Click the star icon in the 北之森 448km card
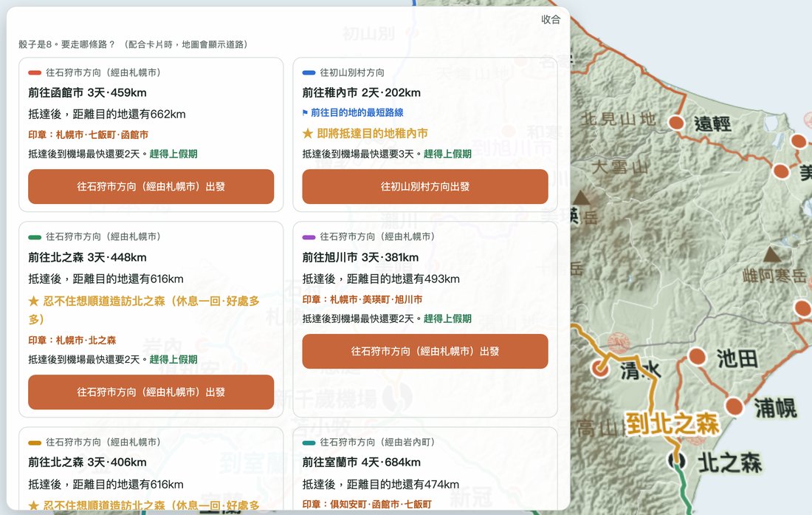The image size is (812, 515). [x=34, y=301]
